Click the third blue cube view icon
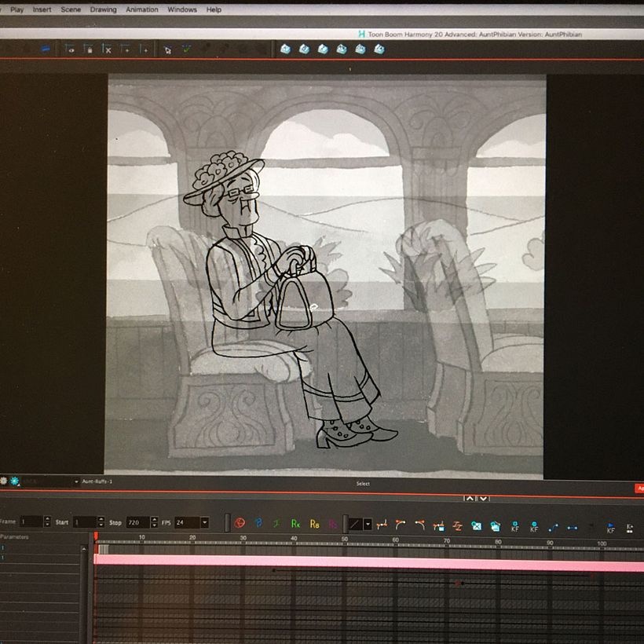 click(324, 49)
